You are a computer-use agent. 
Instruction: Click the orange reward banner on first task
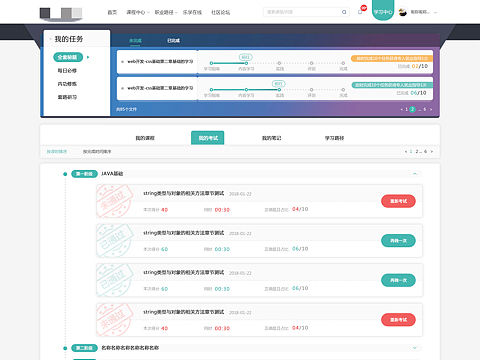[x=392, y=58]
